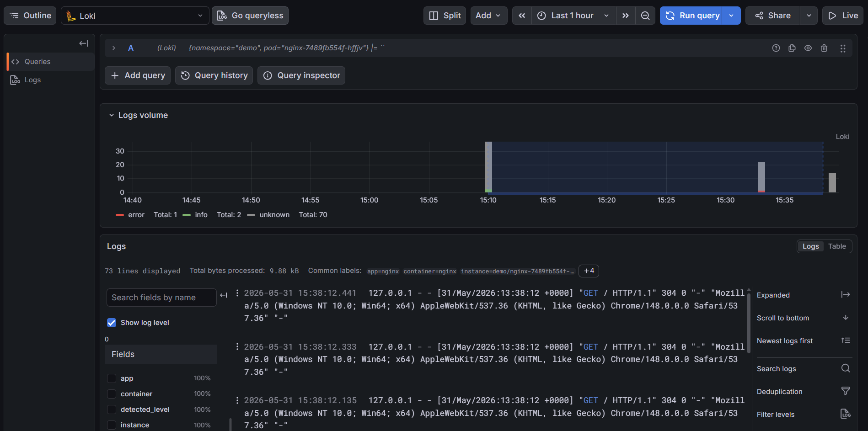Check the app field checkbox
This screenshot has width=868, height=431.
click(112, 378)
